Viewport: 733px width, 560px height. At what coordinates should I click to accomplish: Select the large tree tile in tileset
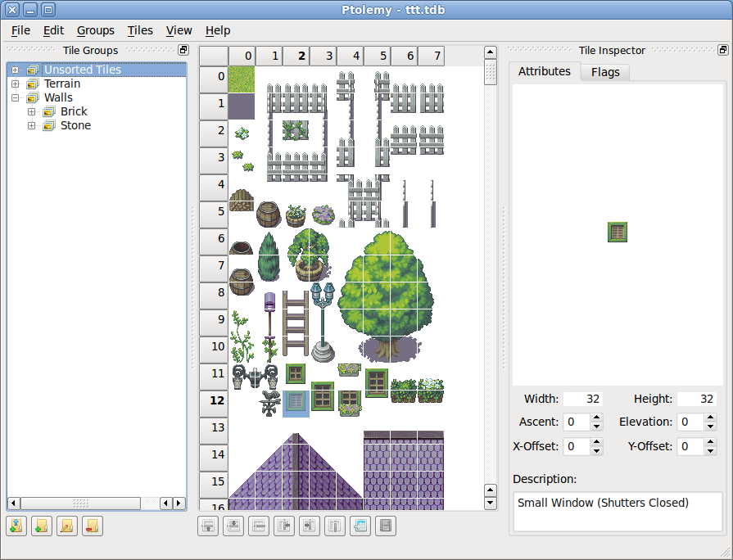pos(391,294)
